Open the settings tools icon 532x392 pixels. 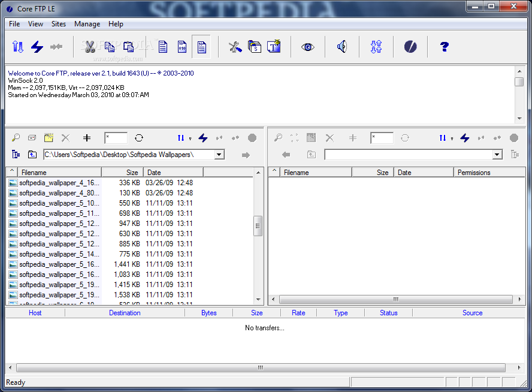(235, 47)
